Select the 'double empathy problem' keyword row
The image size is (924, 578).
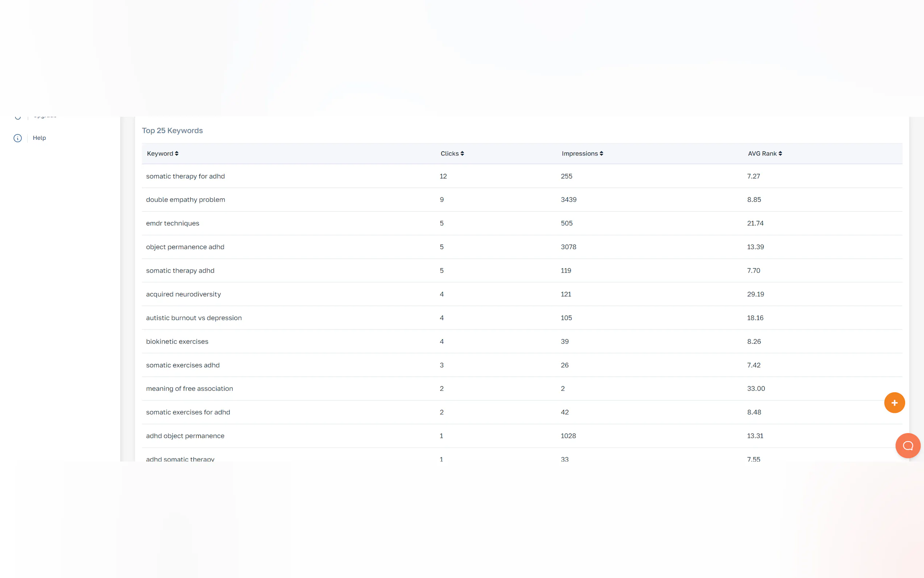(185, 199)
